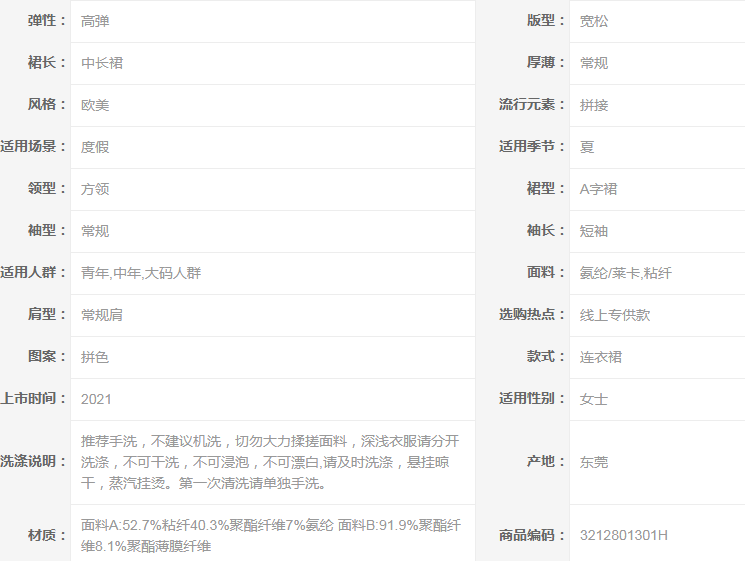The height and width of the screenshot is (561, 745).
Task: Click the washing instructions paragraph text
Action: pyautogui.click(x=270, y=462)
